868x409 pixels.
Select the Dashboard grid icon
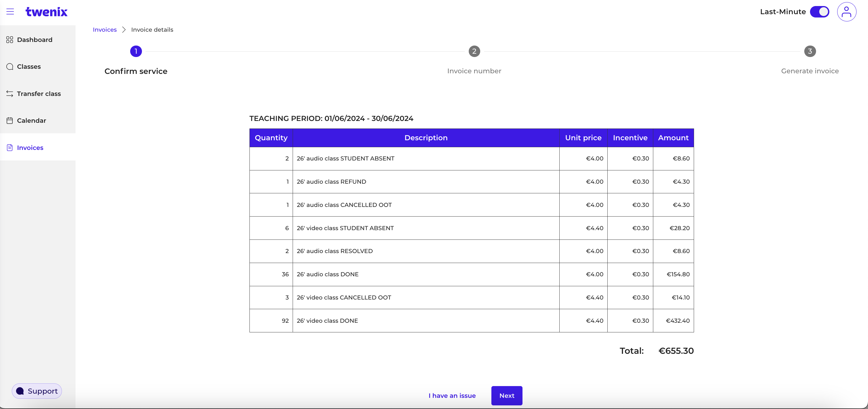(x=9, y=40)
